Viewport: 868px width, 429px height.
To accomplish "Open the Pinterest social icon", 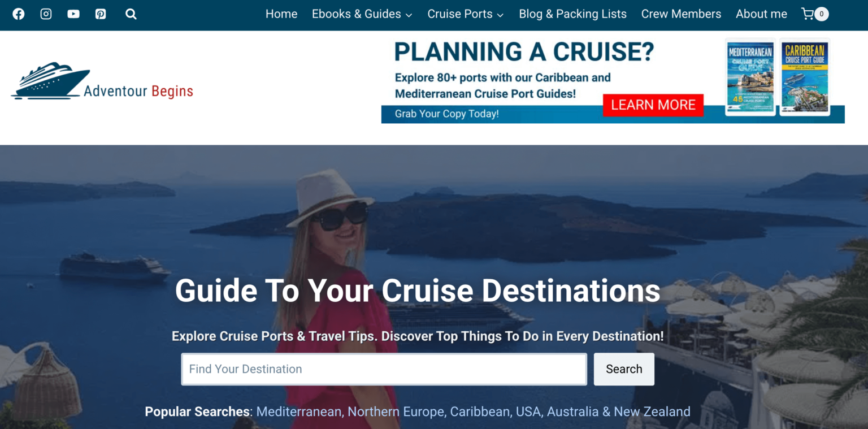I will coord(101,14).
